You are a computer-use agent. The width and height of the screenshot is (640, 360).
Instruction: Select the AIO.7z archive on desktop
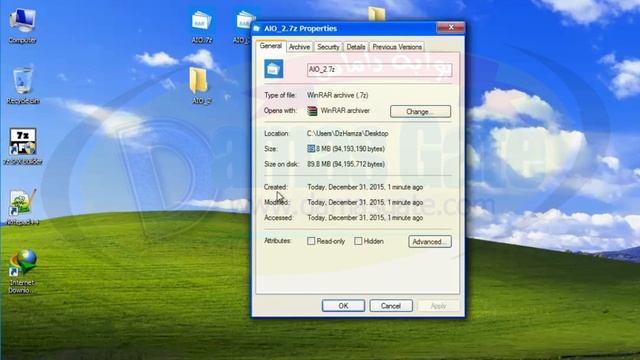point(202,27)
